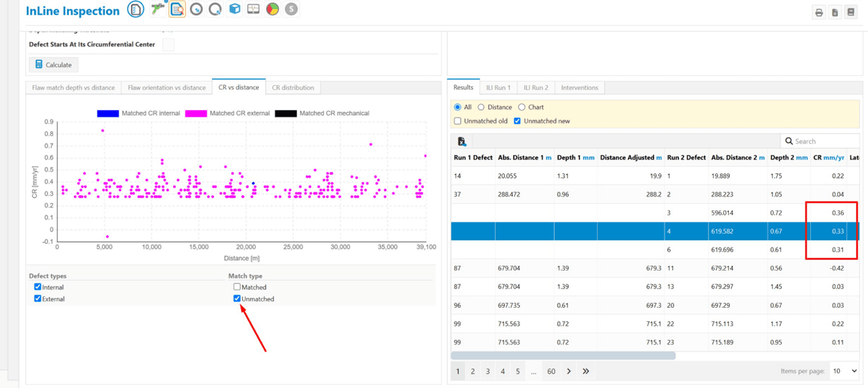Select the row with Abs. Distance 2 596.014
The image size is (868, 388).
coord(655,213)
